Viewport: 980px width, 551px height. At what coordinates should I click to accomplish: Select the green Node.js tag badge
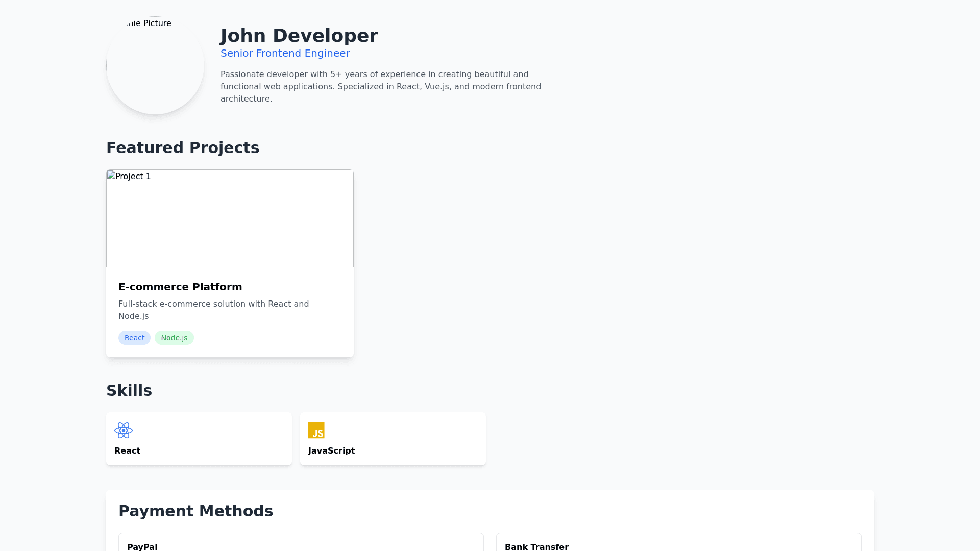coord(174,338)
